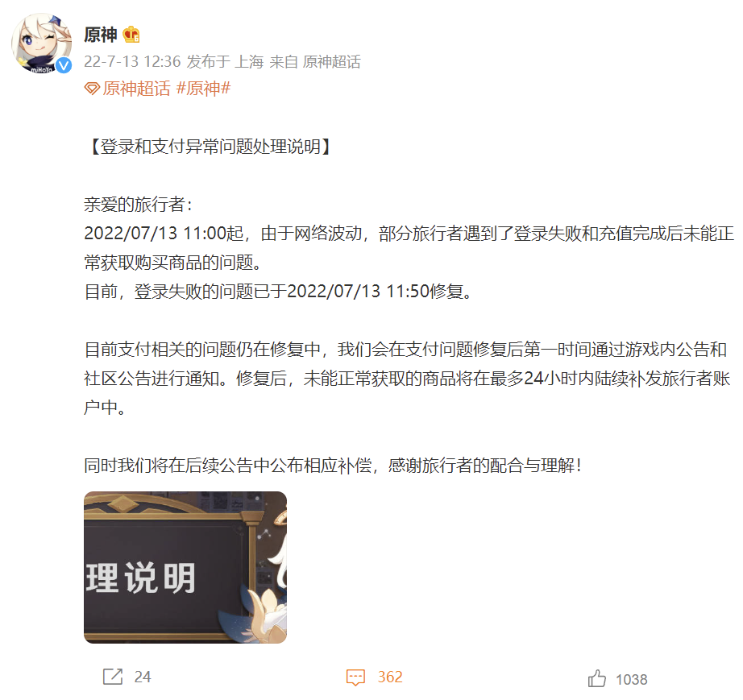Open the 原神 profile avatar
743x700 pixels.
point(42,43)
